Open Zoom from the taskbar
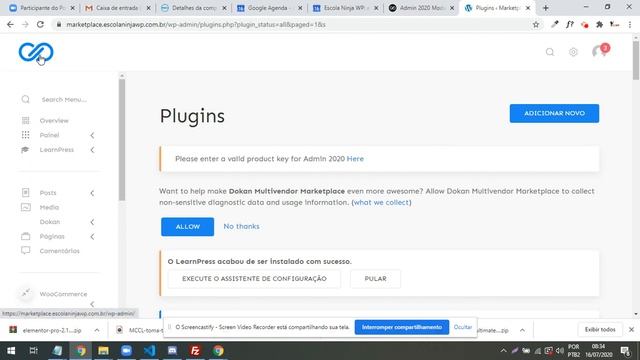The image size is (640, 360). point(127,351)
